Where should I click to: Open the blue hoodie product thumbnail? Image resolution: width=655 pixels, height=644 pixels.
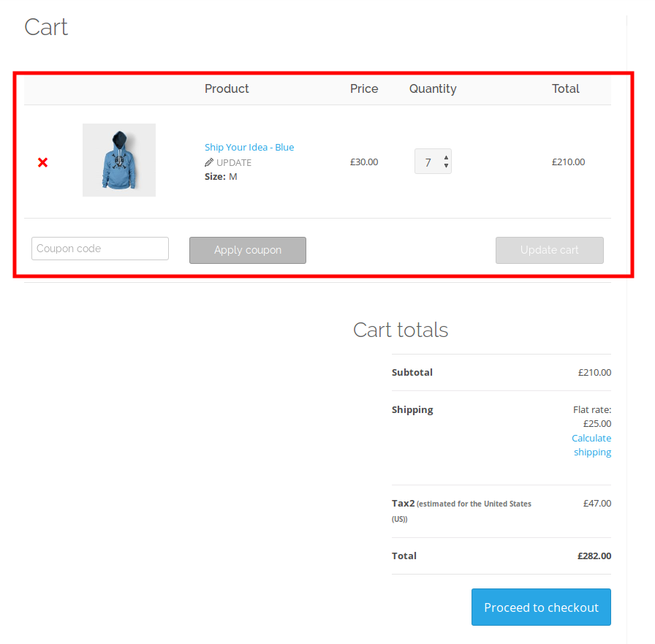point(119,160)
